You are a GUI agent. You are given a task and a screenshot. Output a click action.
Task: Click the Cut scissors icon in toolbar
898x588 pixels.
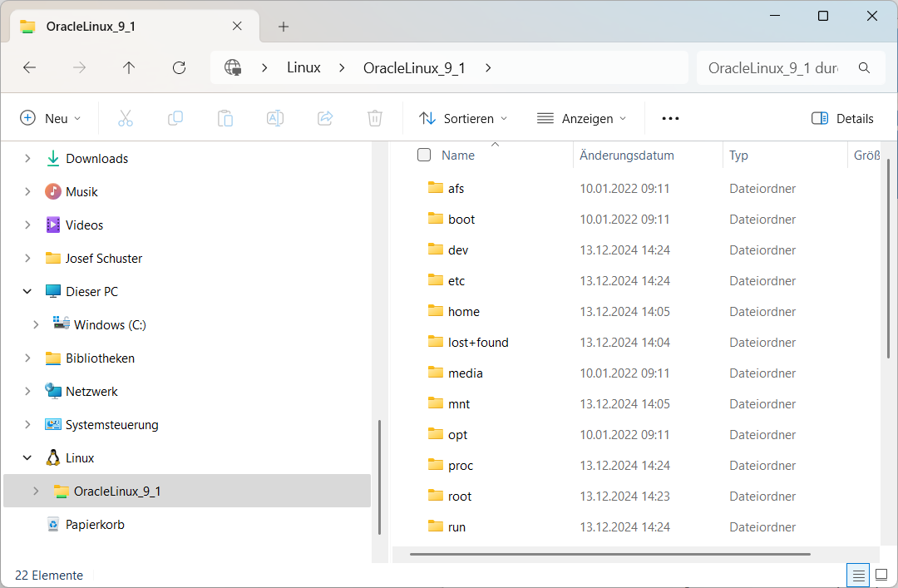tap(126, 118)
